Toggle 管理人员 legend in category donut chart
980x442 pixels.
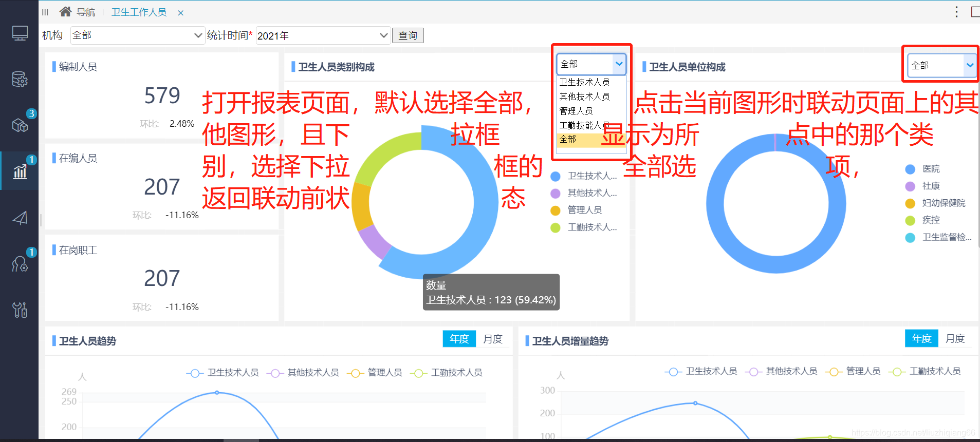576,210
